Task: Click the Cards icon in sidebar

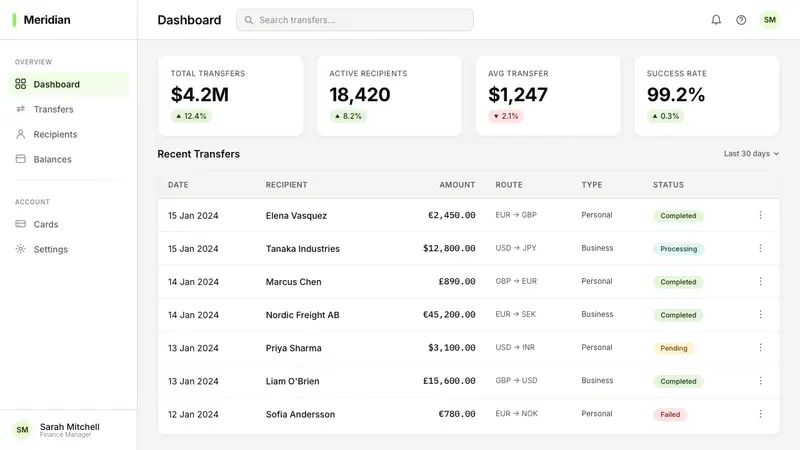Action: tap(20, 223)
